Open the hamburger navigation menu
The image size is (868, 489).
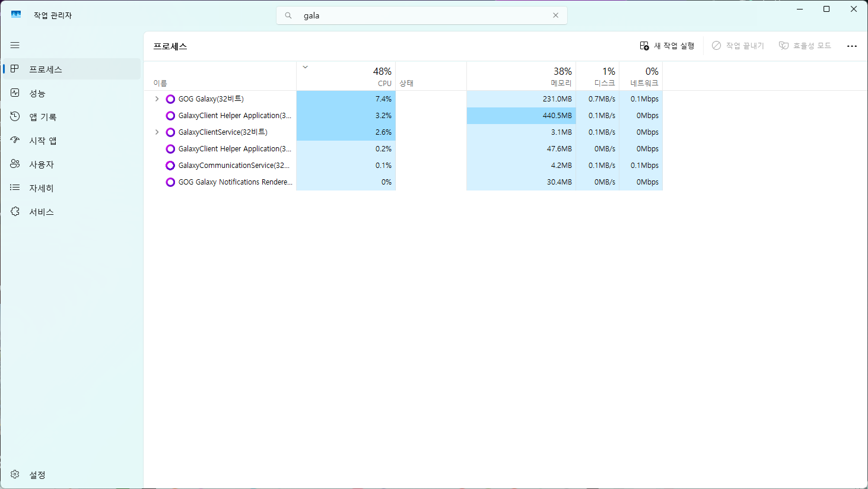click(x=15, y=45)
